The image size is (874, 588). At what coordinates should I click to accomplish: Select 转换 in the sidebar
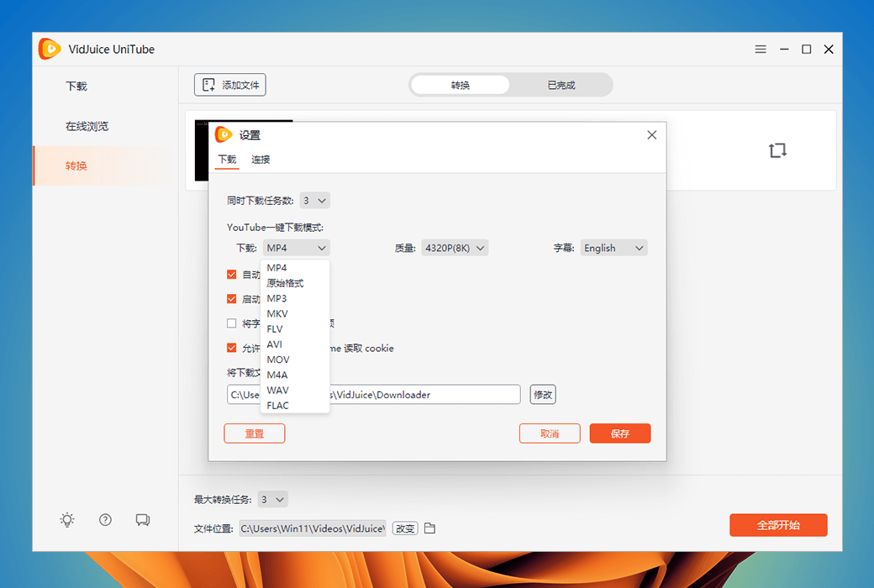pos(103,165)
